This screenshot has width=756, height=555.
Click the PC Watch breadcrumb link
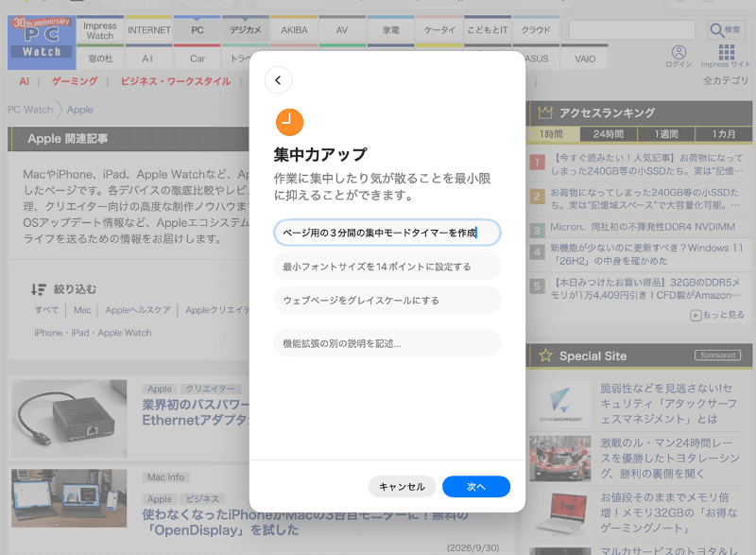click(x=30, y=110)
